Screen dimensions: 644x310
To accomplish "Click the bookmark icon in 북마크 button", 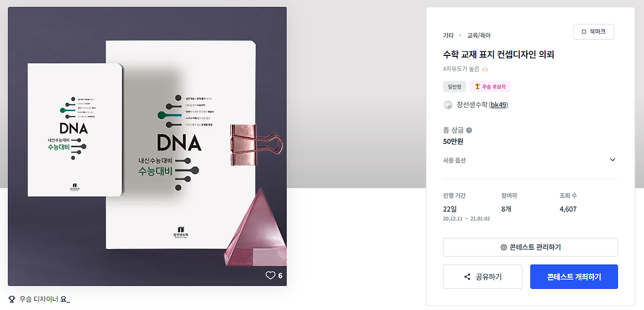I will [584, 32].
